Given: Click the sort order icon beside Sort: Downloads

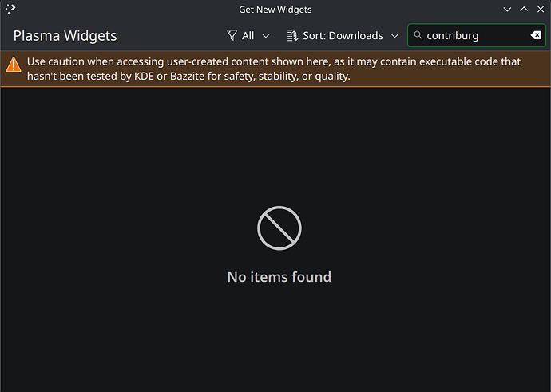Looking at the screenshot, I should 292,35.
